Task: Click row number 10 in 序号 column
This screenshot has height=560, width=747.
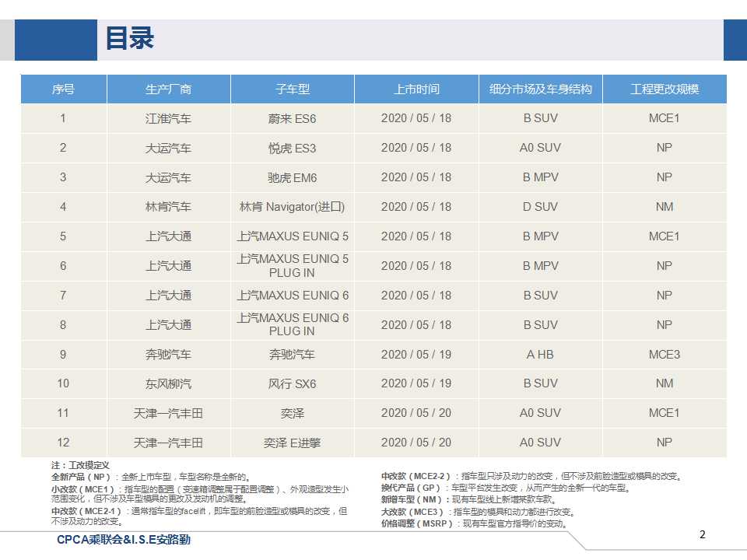Action: (63, 383)
